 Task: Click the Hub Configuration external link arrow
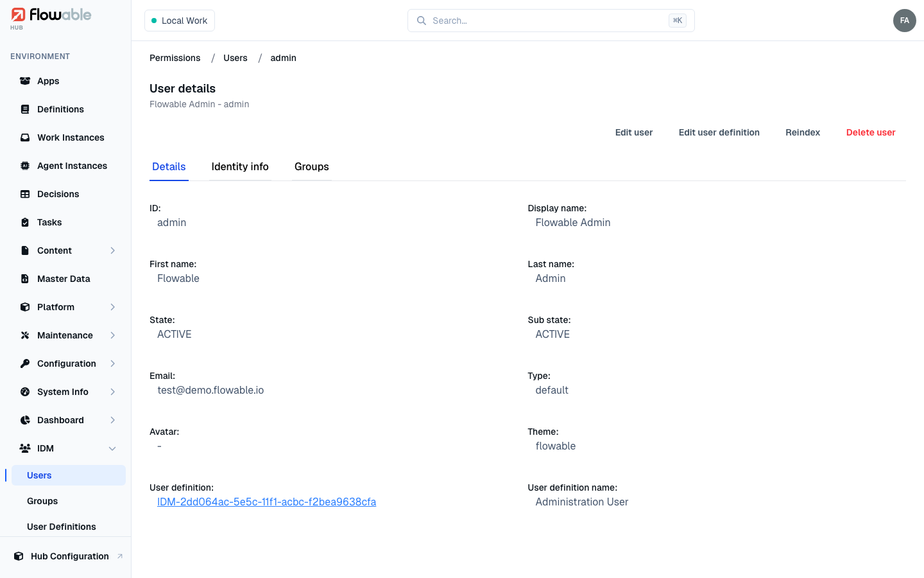pos(120,556)
